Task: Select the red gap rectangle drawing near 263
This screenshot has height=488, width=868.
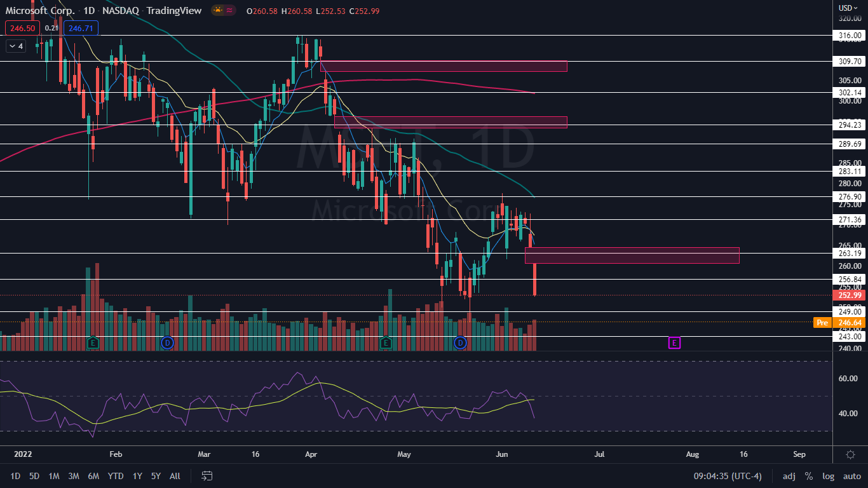Action: [632, 255]
